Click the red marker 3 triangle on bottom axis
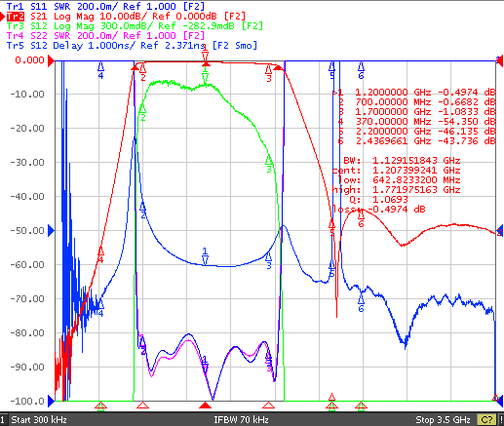This screenshot has height=426, width=504. [x=268, y=406]
